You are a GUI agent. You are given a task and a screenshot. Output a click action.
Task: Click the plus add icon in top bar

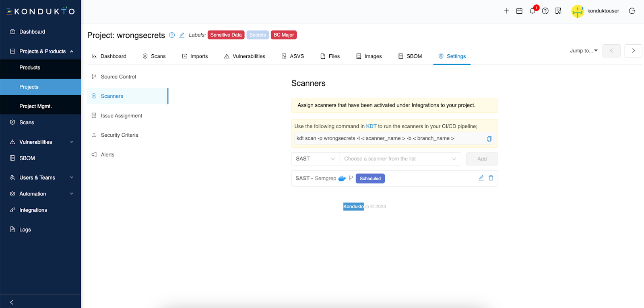506,11
